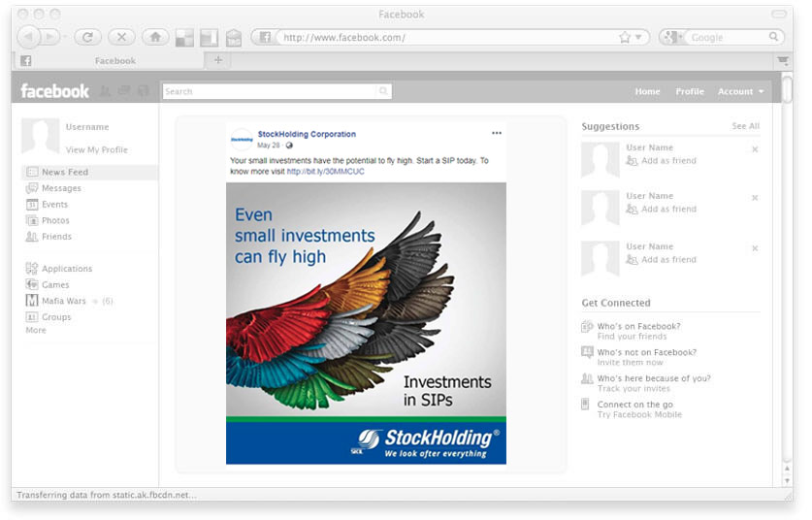
Task: Dismiss the first friend suggestion
Action: [755, 149]
